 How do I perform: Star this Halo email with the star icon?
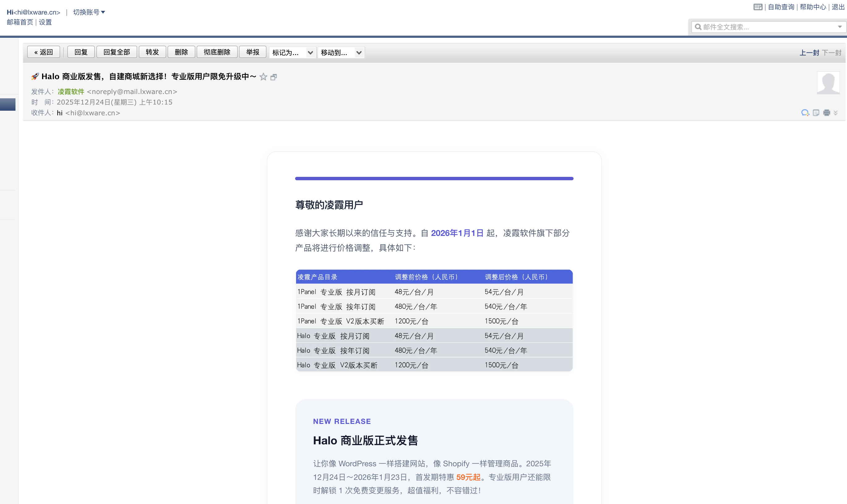tap(263, 77)
